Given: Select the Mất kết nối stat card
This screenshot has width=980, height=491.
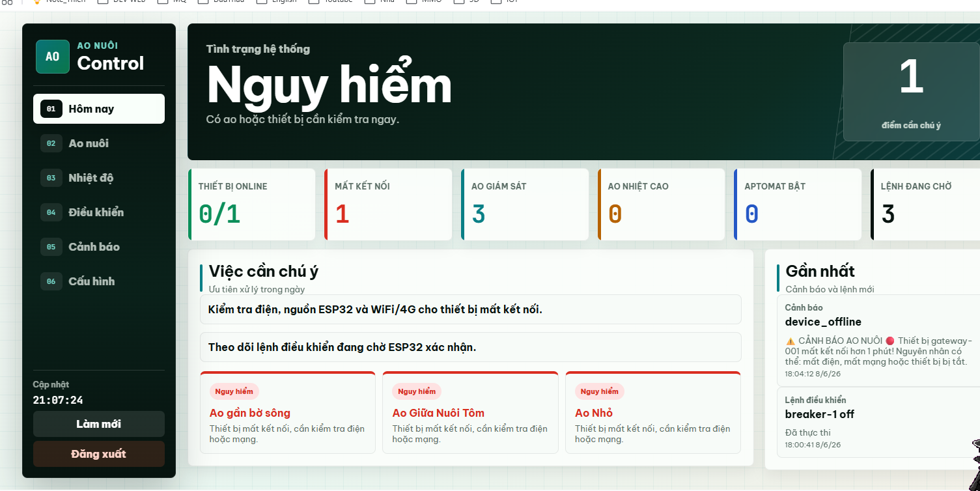Looking at the screenshot, I should tap(388, 204).
